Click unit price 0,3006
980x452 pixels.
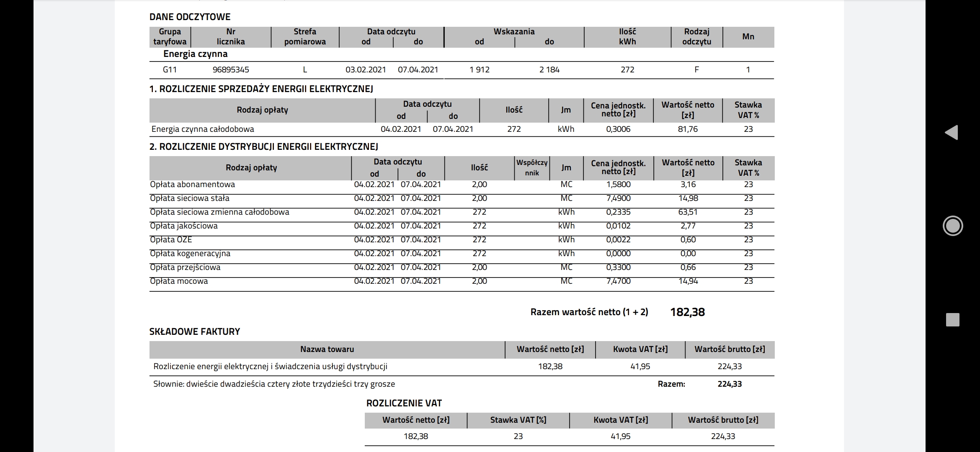(x=618, y=129)
